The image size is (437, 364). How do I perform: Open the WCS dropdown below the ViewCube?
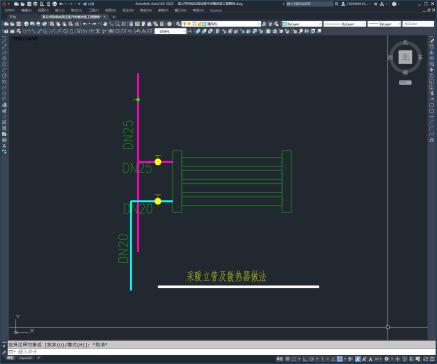click(x=405, y=82)
